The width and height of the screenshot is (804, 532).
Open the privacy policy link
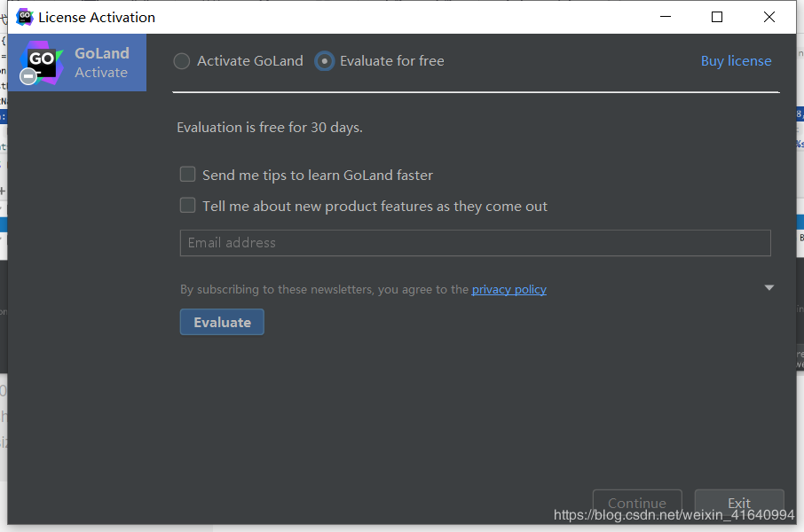click(509, 290)
